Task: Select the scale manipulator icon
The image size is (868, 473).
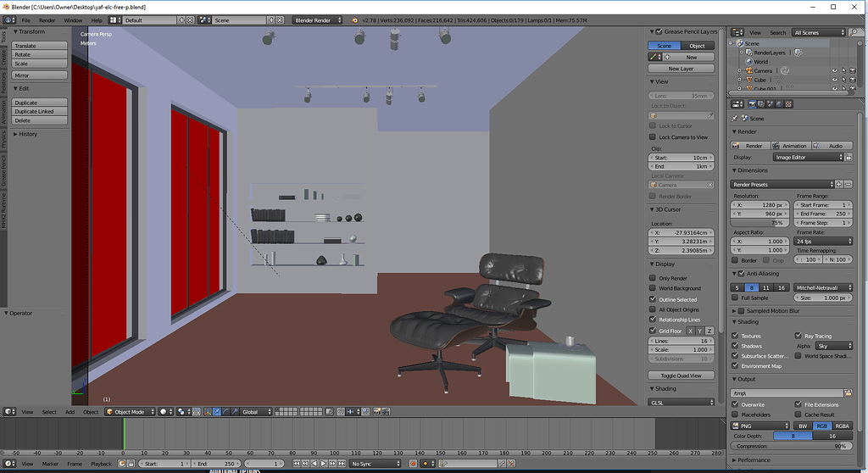Action: [234, 411]
